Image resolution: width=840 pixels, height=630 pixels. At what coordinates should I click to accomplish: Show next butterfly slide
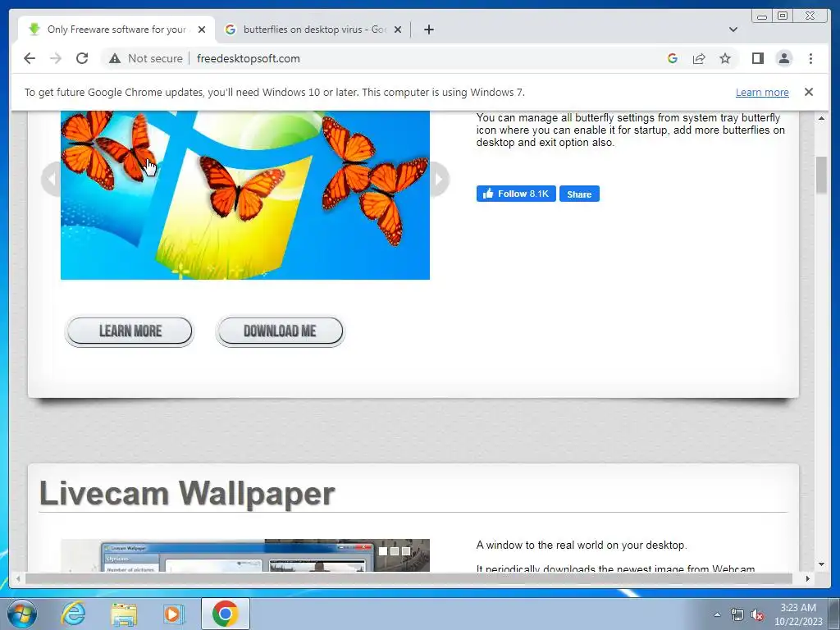[x=439, y=179]
